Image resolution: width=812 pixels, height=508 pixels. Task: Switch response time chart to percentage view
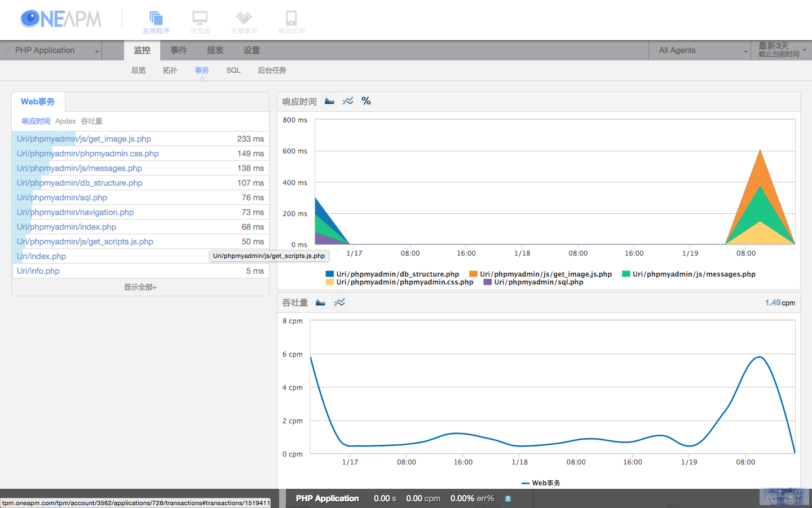pyautogui.click(x=366, y=101)
